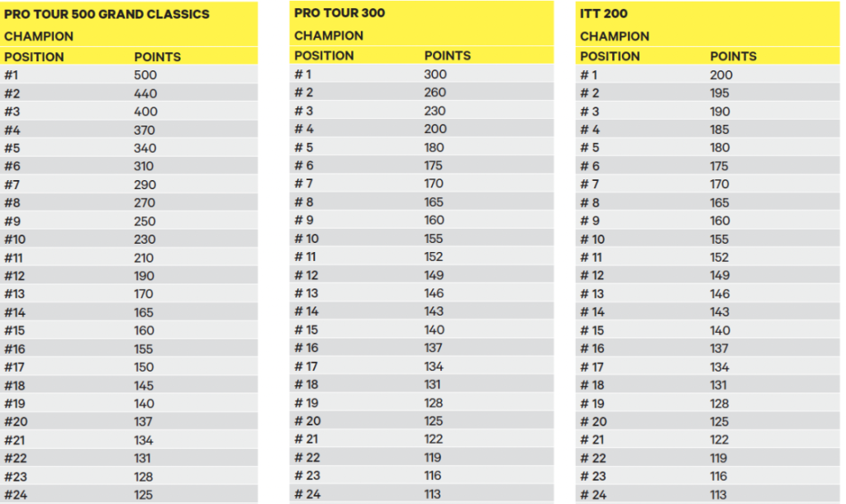Select the 300 points value in PRO TOUR 300
Viewport: 846px width, 504px height.
(x=435, y=74)
